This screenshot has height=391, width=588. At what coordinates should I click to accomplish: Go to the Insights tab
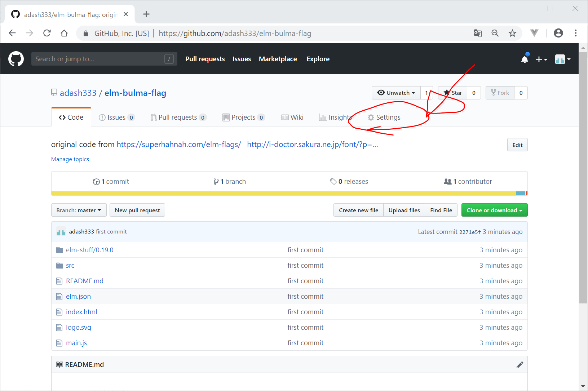click(x=335, y=117)
